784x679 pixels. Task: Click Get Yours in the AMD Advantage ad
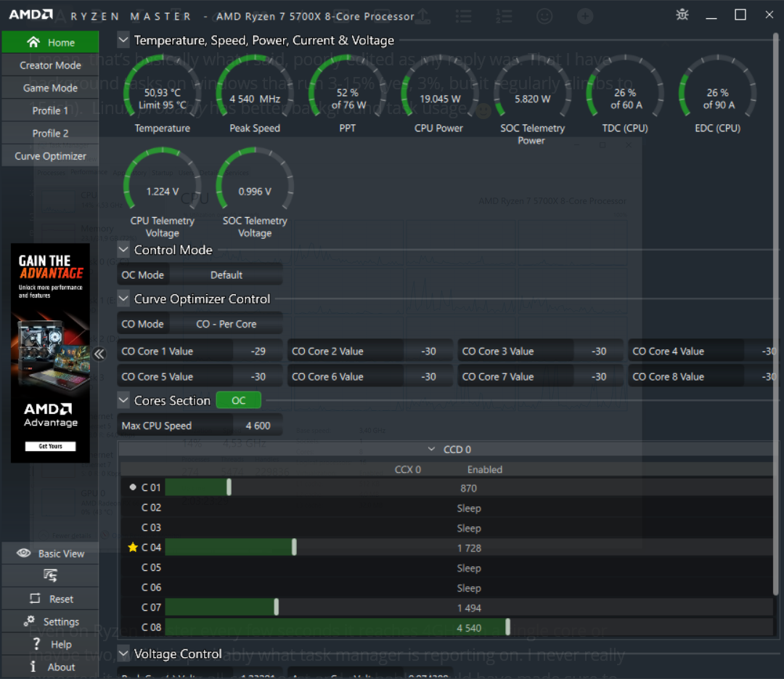[x=50, y=446]
